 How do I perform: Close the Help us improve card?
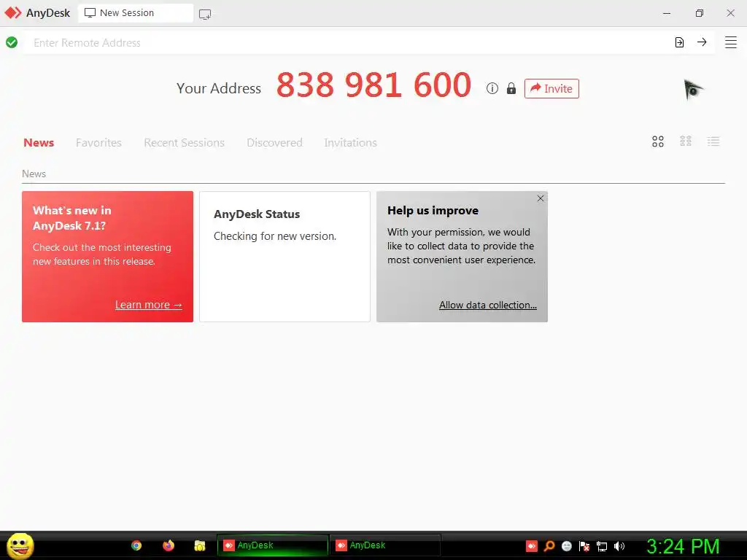pyautogui.click(x=541, y=198)
